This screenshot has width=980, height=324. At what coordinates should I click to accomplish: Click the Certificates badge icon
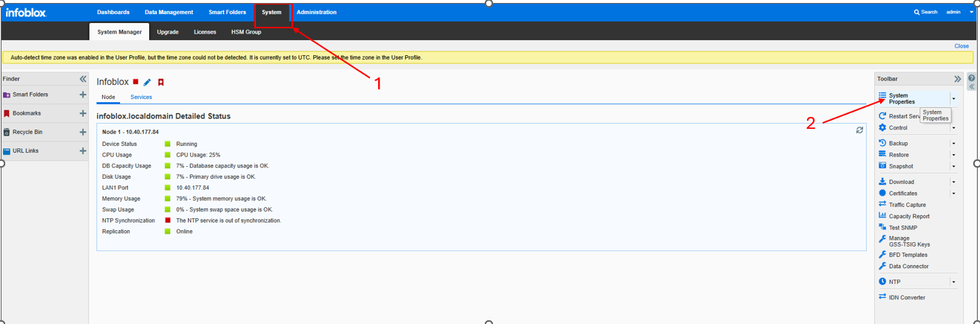point(882,193)
